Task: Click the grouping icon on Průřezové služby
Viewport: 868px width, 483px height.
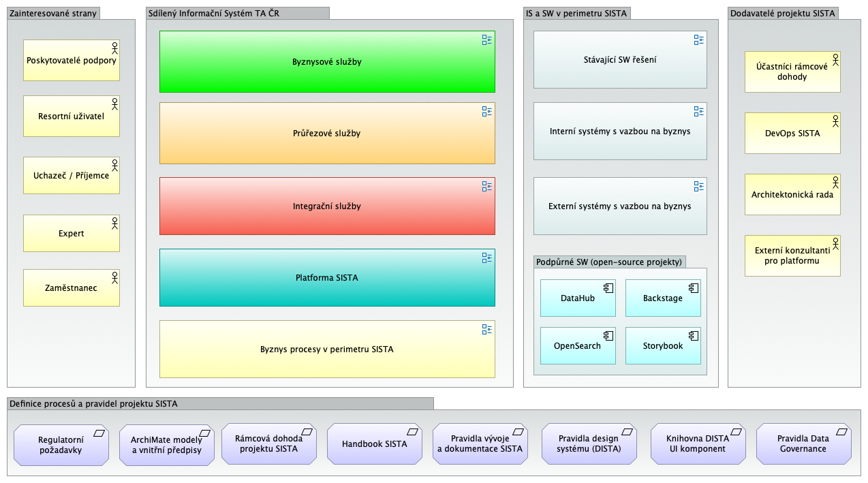Action: pyautogui.click(x=486, y=112)
